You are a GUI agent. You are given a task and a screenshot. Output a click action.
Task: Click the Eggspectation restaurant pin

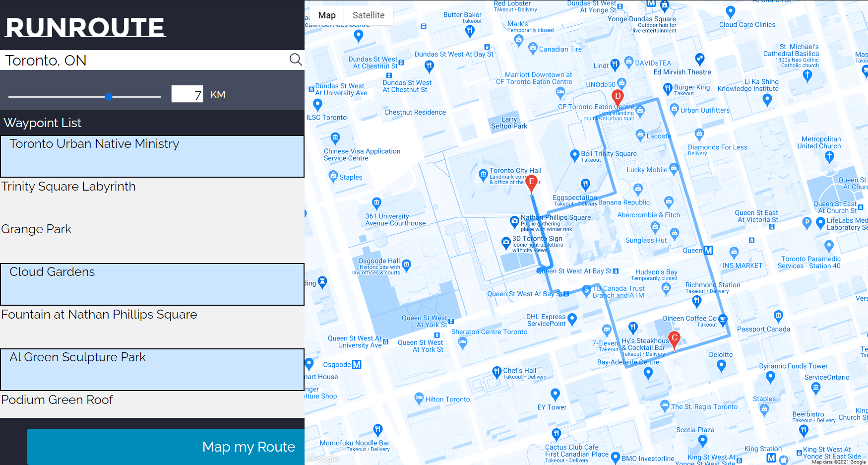pos(585,185)
